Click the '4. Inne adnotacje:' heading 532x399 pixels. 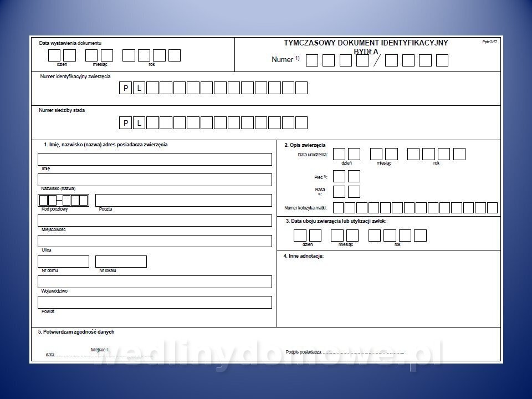pos(303,256)
